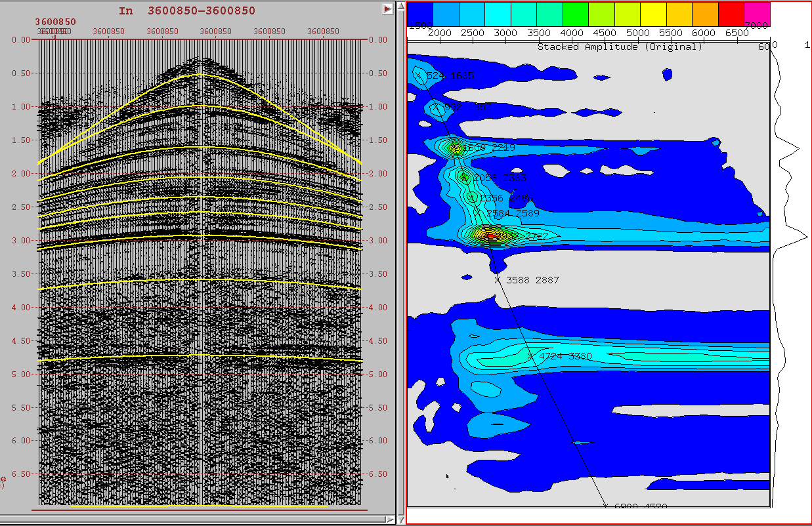
Task: Select the velocity pick marker at 524 1685
Action: (x=418, y=75)
